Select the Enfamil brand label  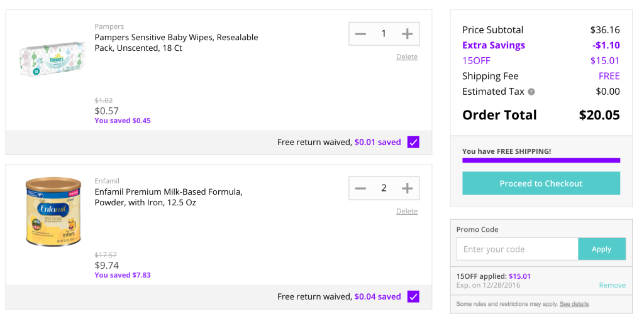pos(107,181)
